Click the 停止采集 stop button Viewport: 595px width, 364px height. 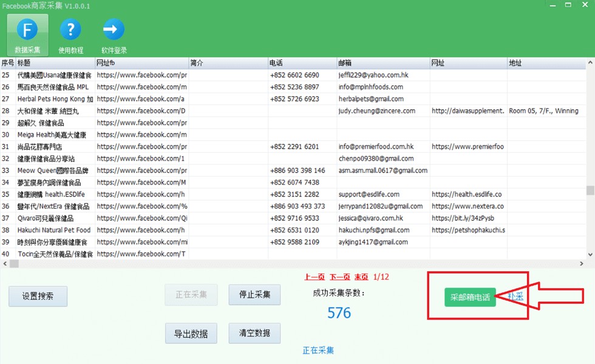254,295
